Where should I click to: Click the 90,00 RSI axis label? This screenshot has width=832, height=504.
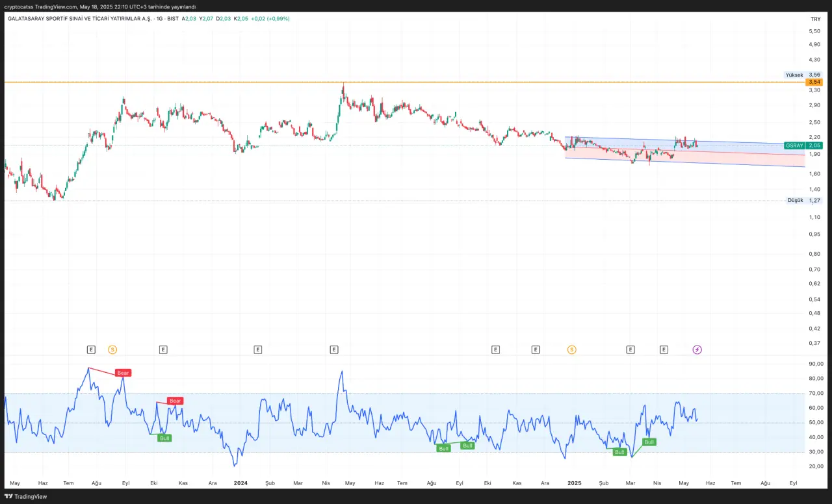coord(816,364)
